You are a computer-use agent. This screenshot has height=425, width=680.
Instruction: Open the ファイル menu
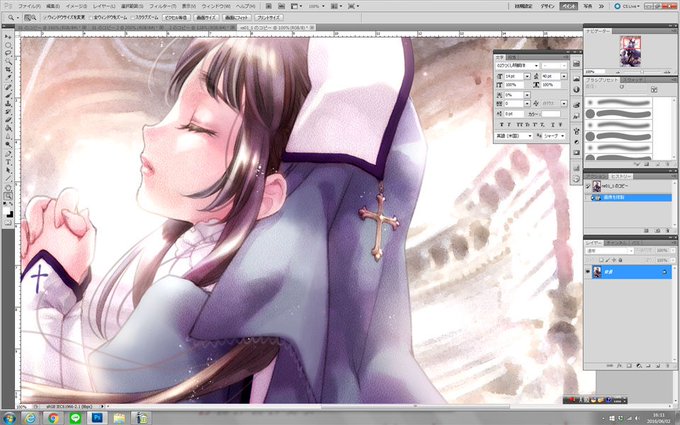click(x=29, y=6)
